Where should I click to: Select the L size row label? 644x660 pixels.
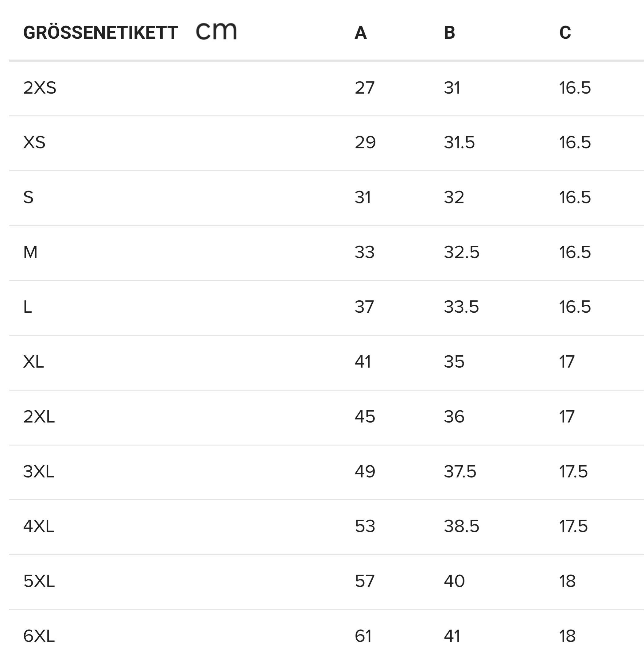(x=27, y=307)
